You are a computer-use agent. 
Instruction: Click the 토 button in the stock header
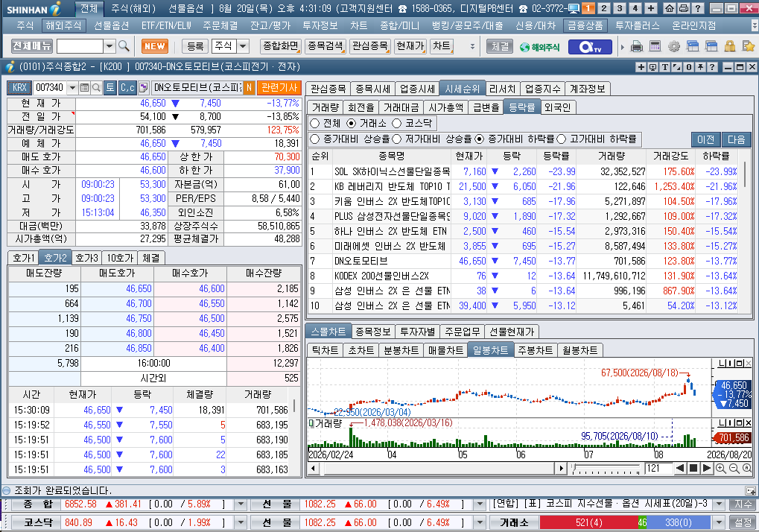(110, 88)
